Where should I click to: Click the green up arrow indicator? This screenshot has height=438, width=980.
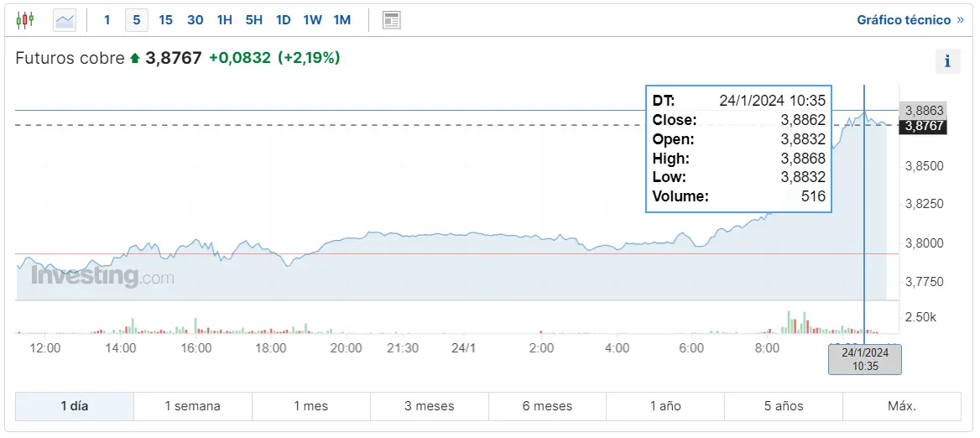(x=134, y=59)
